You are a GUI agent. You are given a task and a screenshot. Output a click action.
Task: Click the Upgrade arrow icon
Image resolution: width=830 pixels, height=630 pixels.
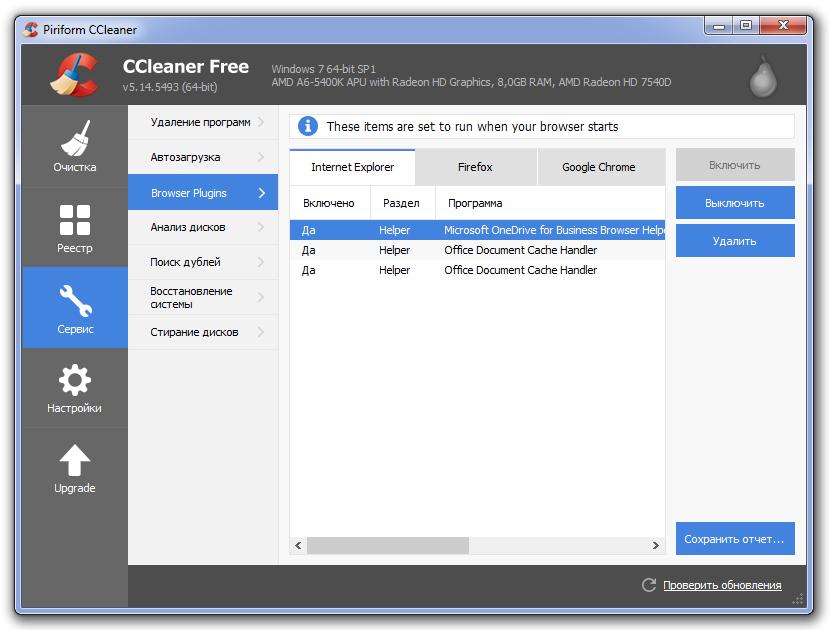coord(75,461)
